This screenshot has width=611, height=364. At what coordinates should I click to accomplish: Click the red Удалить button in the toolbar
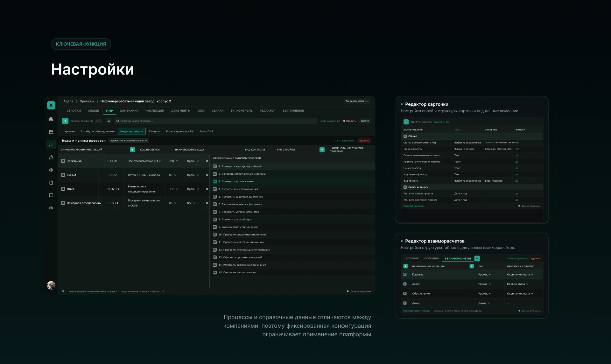tap(349, 121)
